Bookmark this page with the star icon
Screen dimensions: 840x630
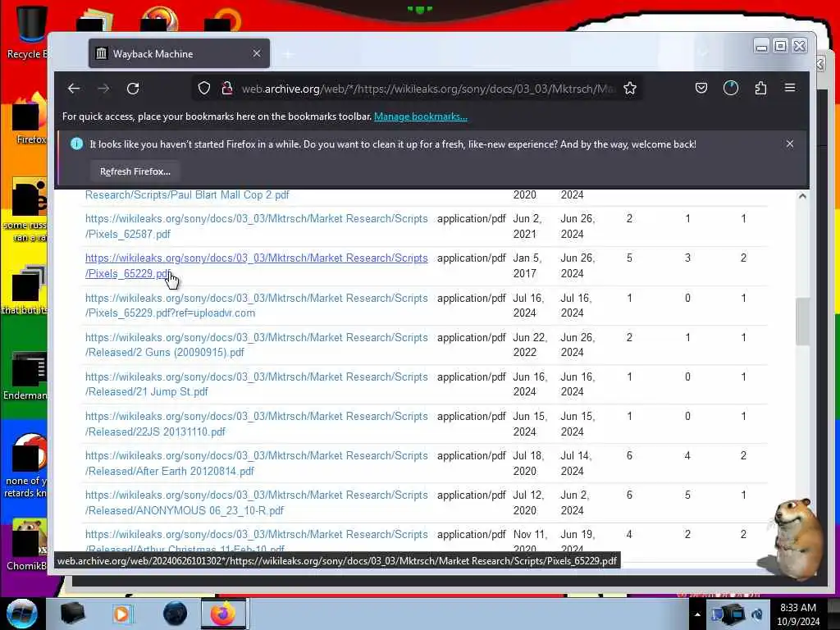point(630,88)
